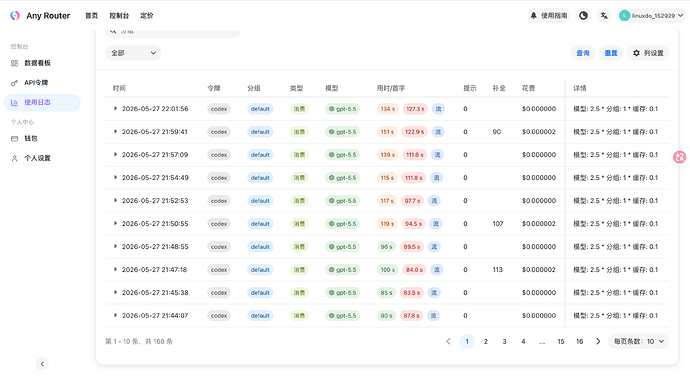Screen dimensions: 690x376
Task: Select page 16 in pagination
Action: click(x=580, y=341)
